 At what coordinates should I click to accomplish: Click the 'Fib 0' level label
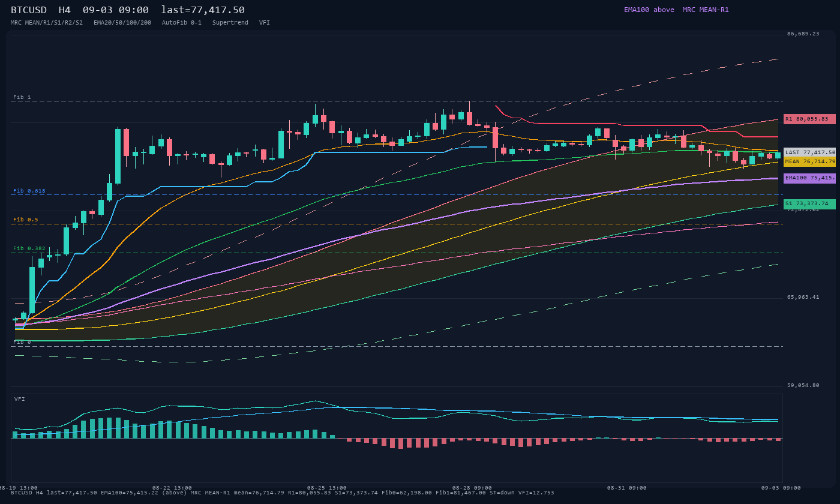tap(22, 342)
